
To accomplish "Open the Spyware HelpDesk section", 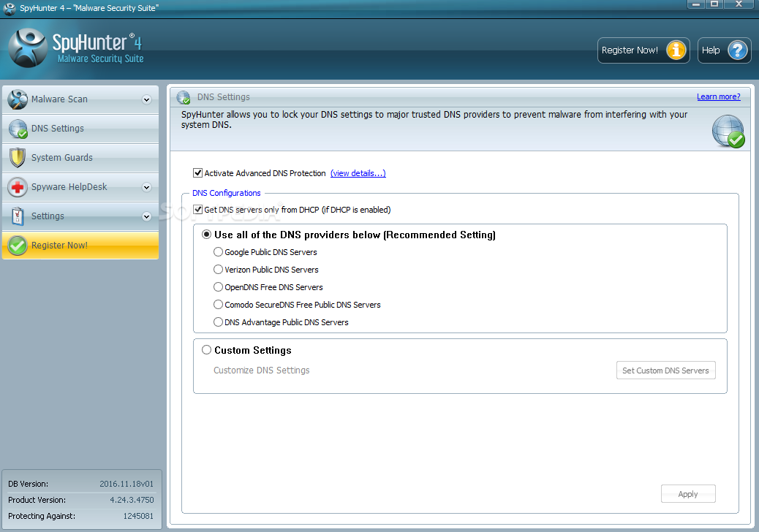I will pyautogui.click(x=80, y=187).
